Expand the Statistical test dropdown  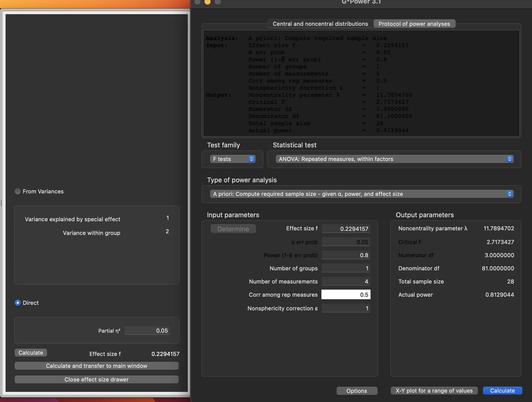click(394, 159)
